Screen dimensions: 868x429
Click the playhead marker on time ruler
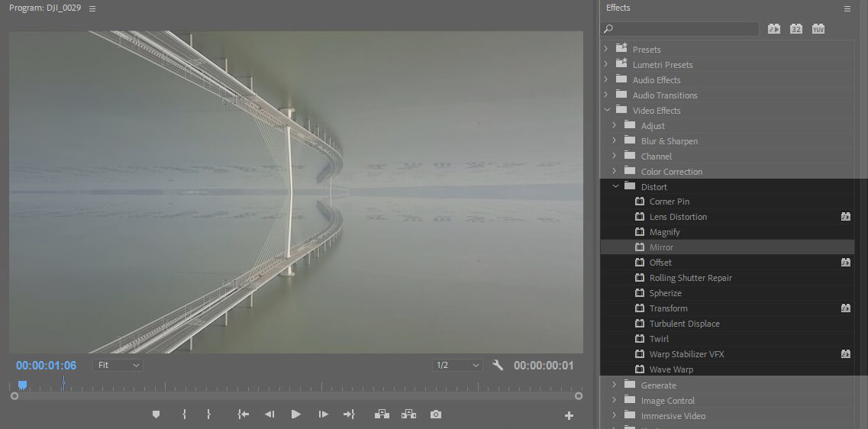pos(23,385)
